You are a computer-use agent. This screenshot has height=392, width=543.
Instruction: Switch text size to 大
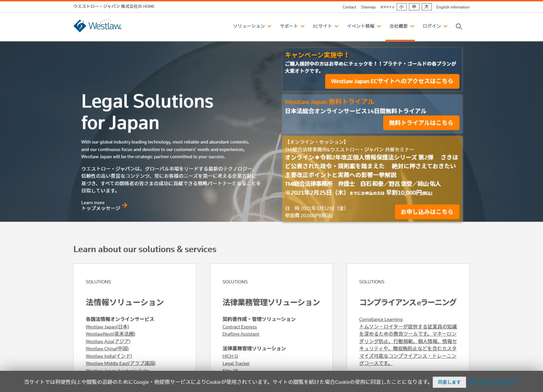click(x=426, y=7)
